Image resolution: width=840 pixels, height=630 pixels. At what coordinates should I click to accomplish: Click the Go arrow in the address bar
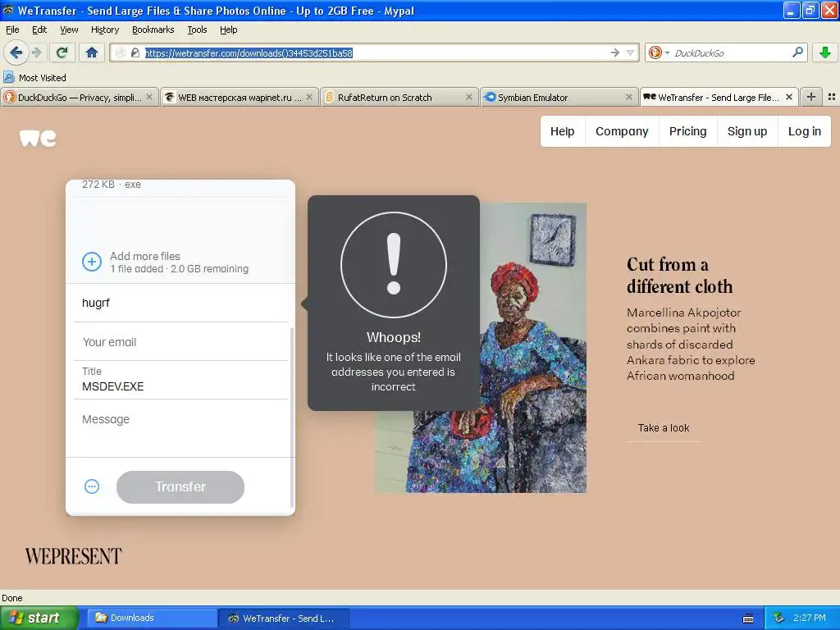point(614,52)
